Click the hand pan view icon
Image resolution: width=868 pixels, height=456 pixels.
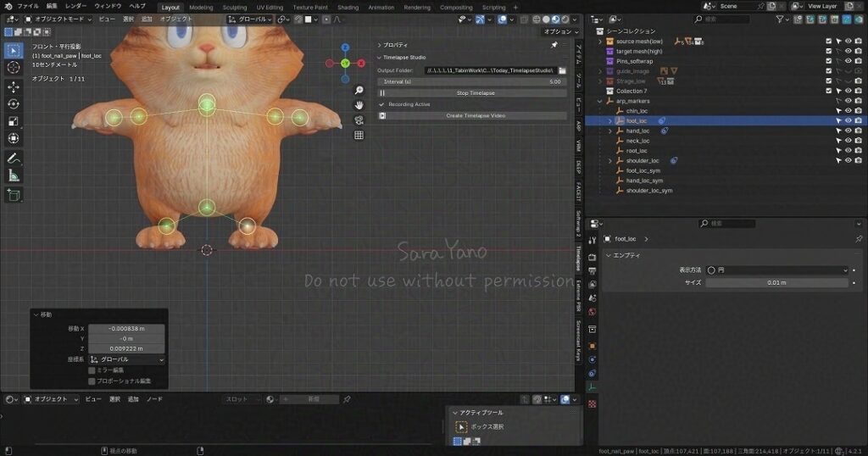pyautogui.click(x=359, y=104)
